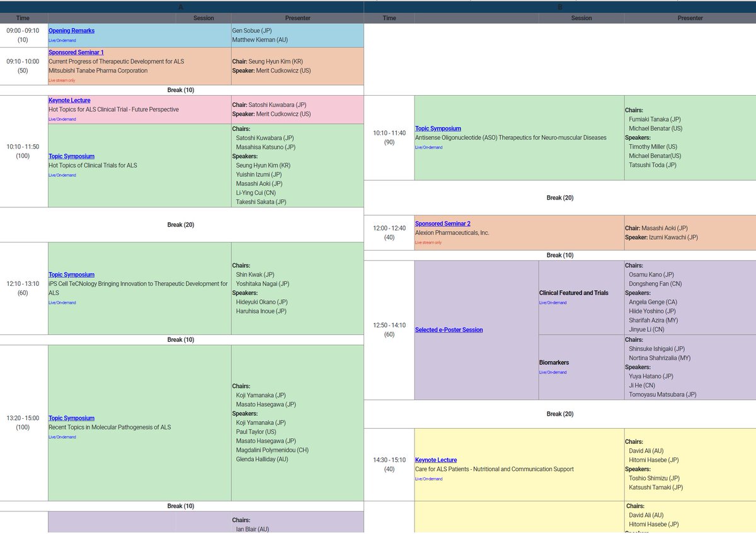The height and width of the screenshot is (534, 756).
Task: Open the Selected e-Poster Session link
Action: pyautogui.click(x=449, y=330)
